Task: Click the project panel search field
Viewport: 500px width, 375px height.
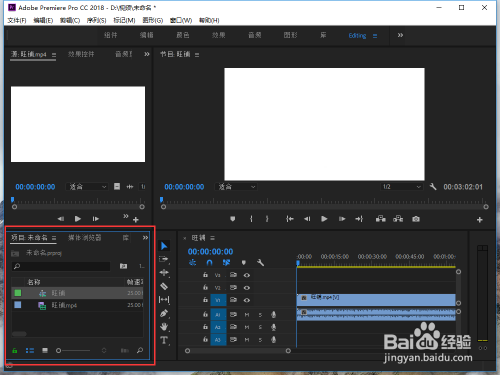Action: click(x=61, y=266)
